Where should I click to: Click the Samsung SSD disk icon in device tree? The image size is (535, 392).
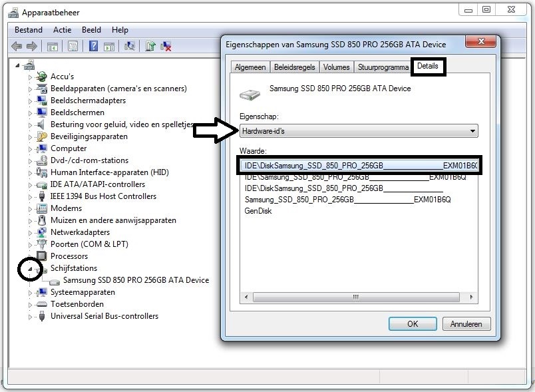point(53,280)
